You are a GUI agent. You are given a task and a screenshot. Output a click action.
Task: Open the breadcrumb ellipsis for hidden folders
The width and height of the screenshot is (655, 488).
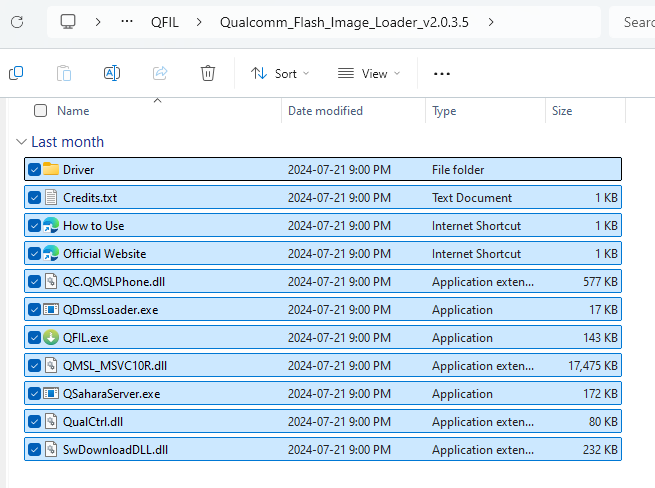(127, 21)
